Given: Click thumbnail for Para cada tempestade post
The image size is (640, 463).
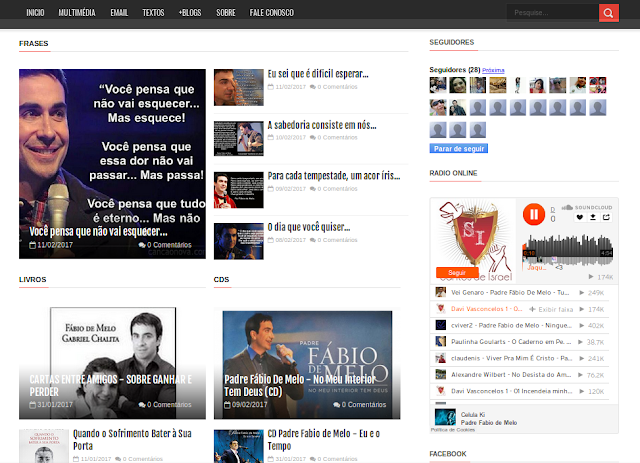Looking at the screenshot, I should click(x=239, y=190).
